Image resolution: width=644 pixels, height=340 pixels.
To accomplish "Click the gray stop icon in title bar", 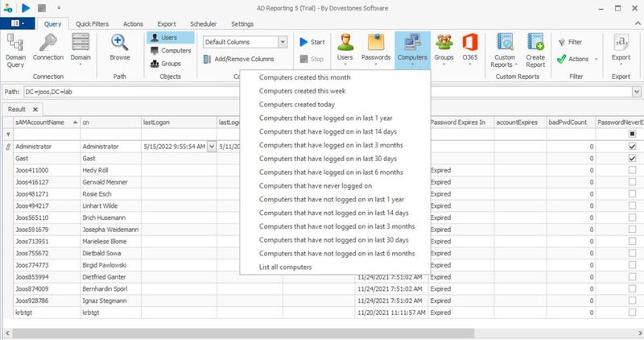I will click(42, 8).
